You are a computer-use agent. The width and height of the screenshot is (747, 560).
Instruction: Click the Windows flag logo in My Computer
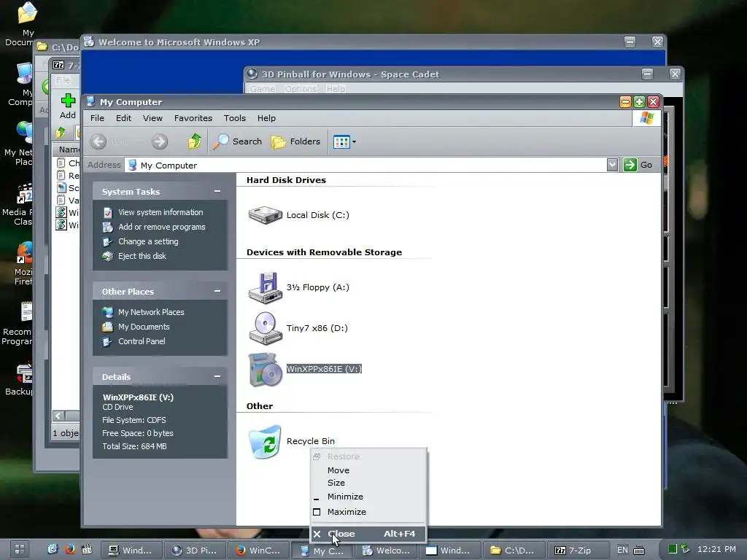pos(646,118)
